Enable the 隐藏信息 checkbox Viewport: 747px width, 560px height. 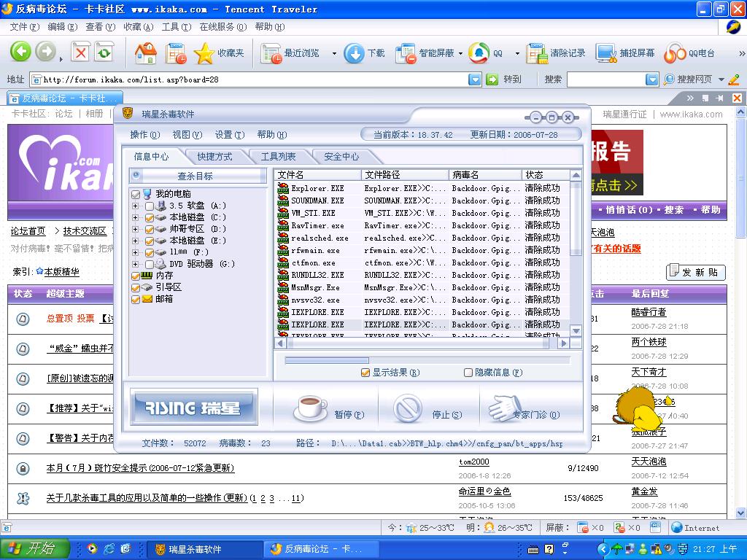468,373
